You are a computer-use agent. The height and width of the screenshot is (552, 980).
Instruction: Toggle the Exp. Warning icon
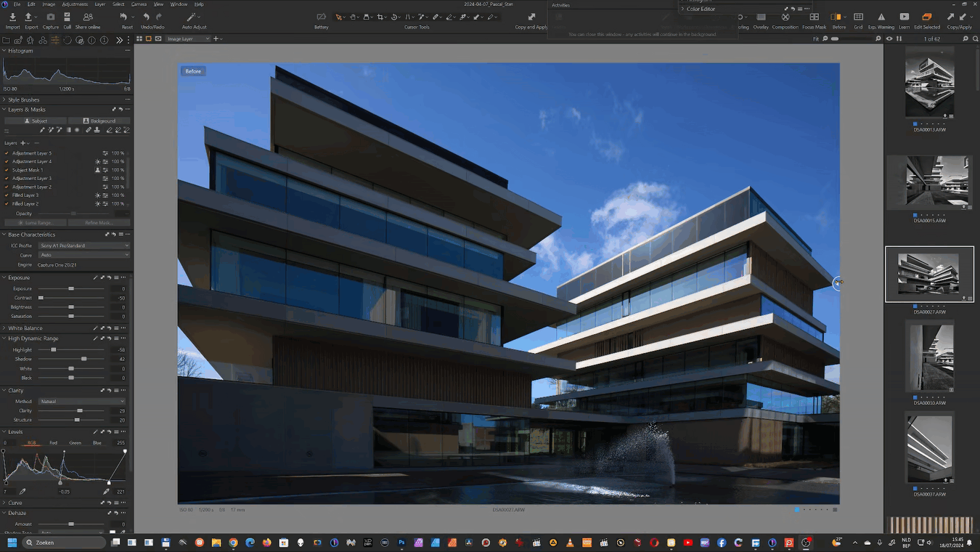click(x=881, y=17)
